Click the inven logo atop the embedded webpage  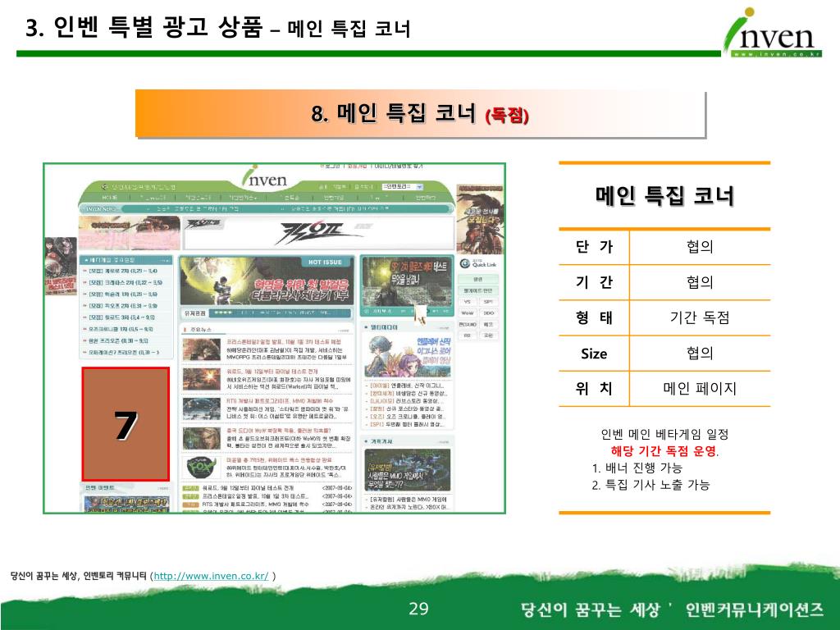point(264,177)
